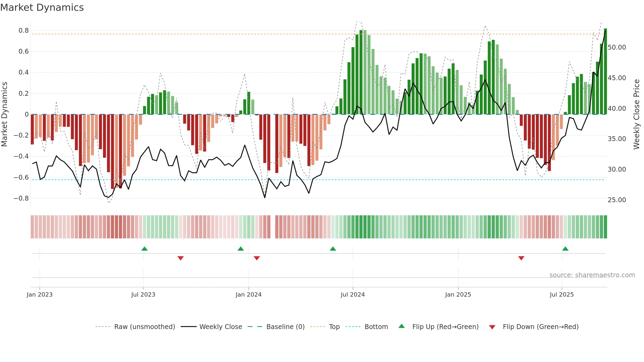Toggle the Weekly Close legend entry

pyautogui.click(x=211, y=327)
